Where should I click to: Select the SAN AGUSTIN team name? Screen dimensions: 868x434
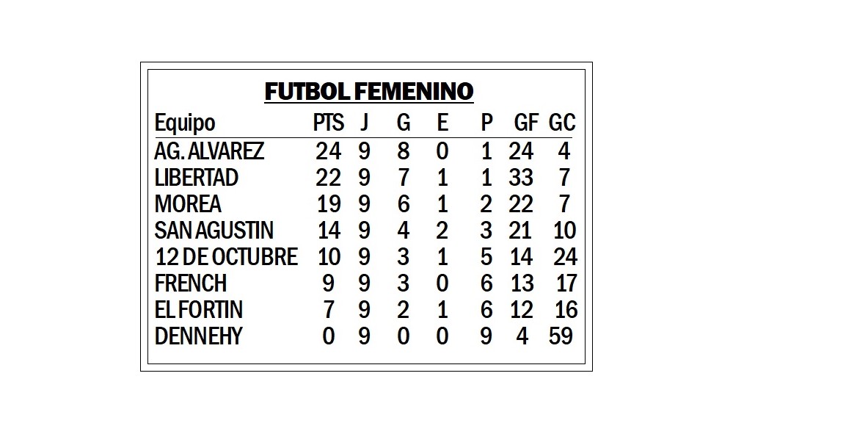(x=214, y=230)
